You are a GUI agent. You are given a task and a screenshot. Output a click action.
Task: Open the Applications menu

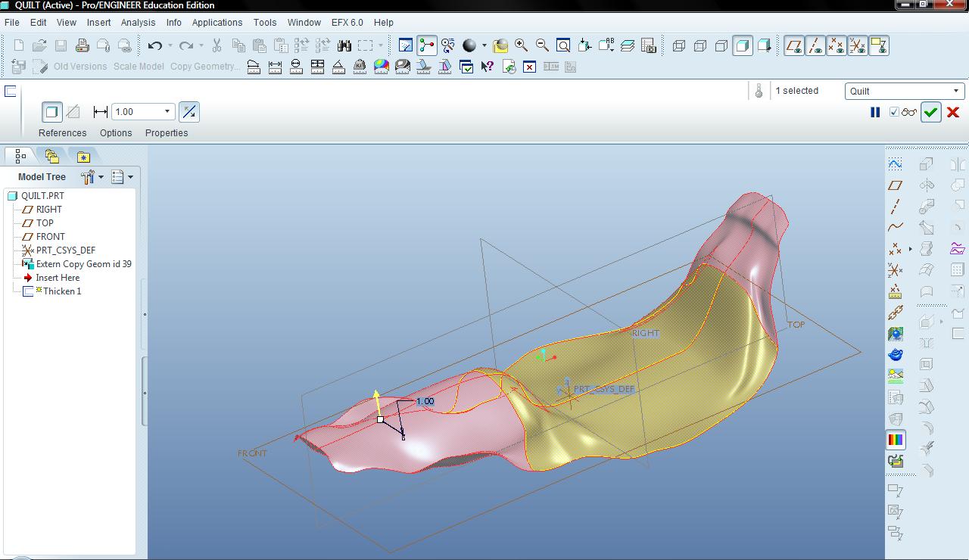coord(217,23)
